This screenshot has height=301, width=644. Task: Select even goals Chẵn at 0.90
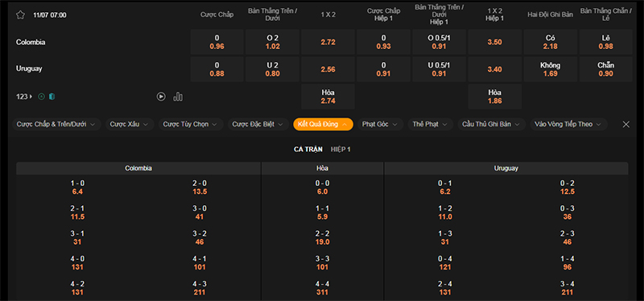coord(606,69)
